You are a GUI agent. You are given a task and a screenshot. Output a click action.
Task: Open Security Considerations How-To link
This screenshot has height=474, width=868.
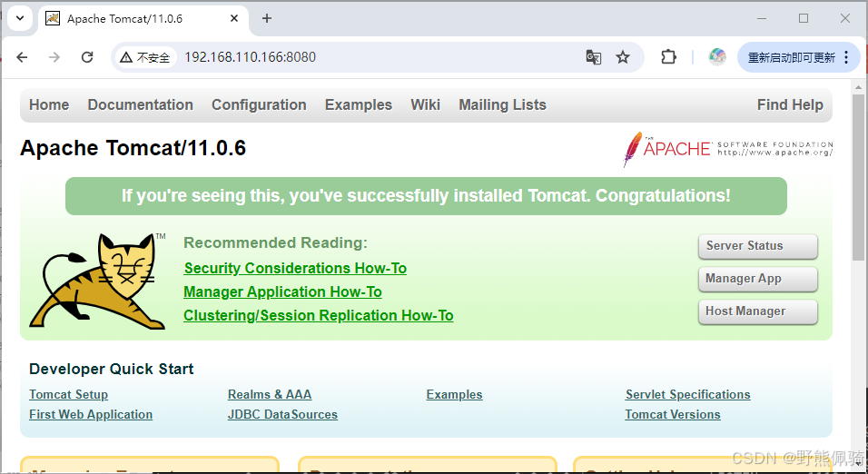tap(295, 268)
